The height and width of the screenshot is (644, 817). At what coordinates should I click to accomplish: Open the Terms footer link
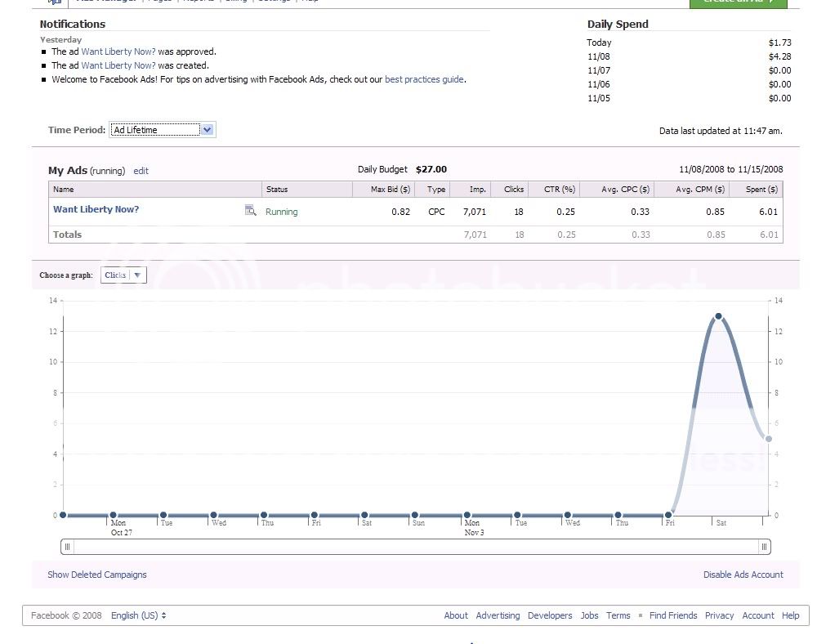click(618, 615)
